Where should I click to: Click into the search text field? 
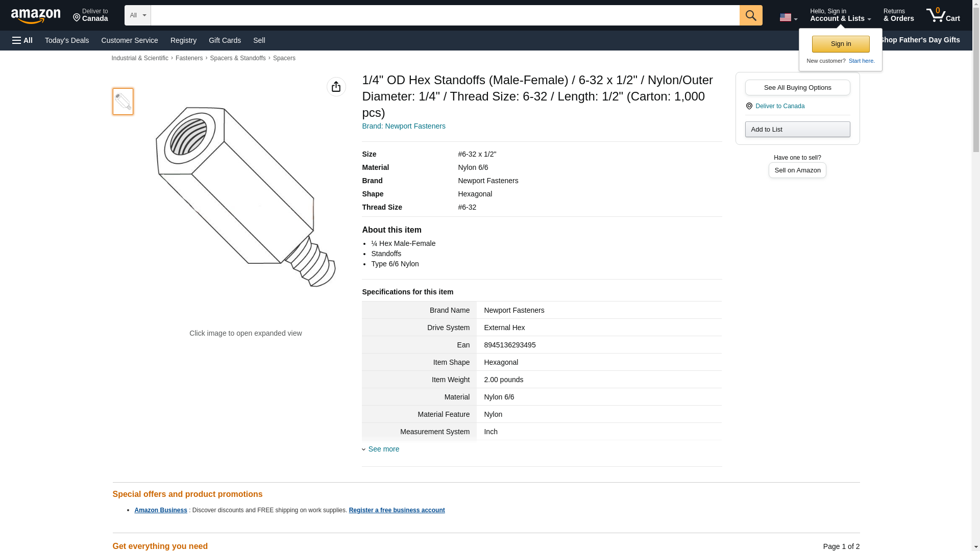(445, 15)
